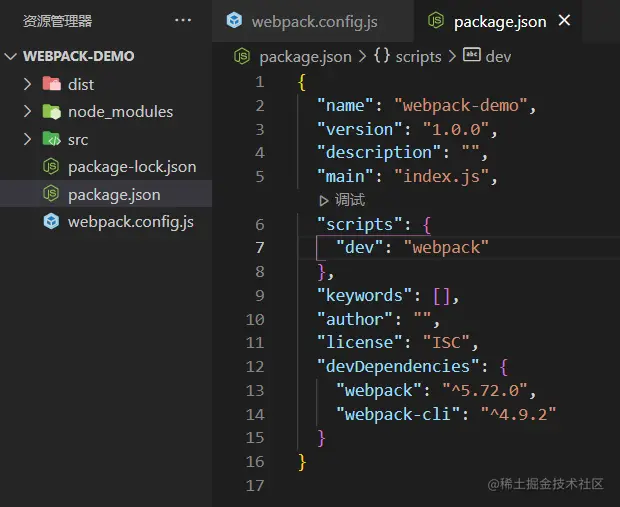620x507 pixels.
Task: Click the src folder name
Action: point(78,140)
